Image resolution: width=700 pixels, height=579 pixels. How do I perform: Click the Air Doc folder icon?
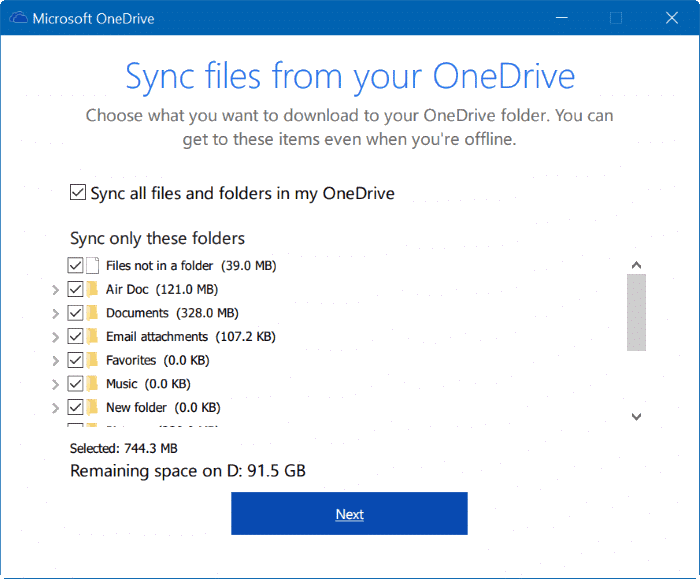(92, 289)
